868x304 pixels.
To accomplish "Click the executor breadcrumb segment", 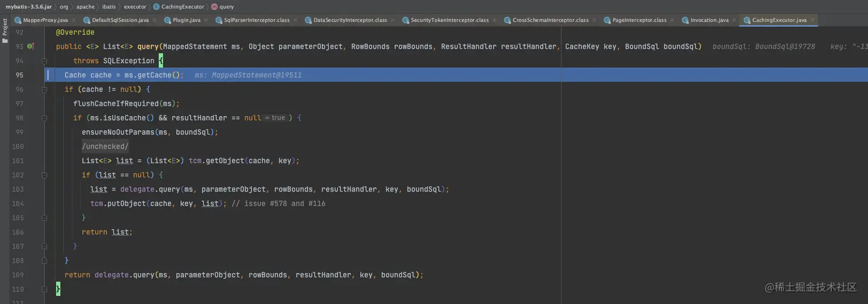I will [135, 7].
